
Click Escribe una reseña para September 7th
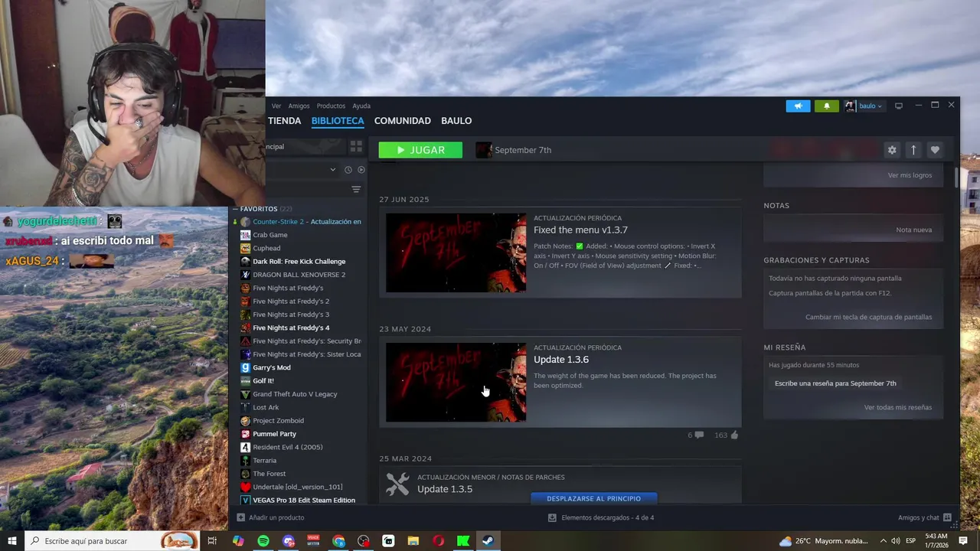click(x=835, y=383)
